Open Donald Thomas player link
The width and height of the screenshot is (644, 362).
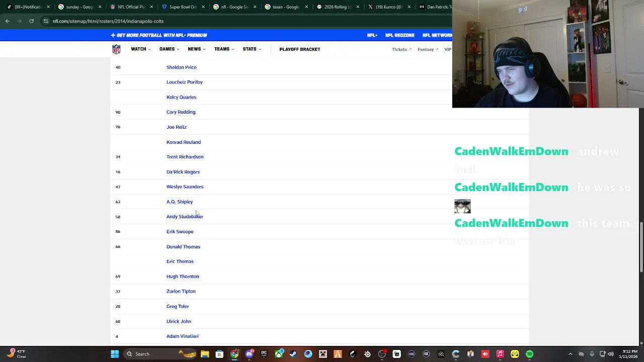183,247
